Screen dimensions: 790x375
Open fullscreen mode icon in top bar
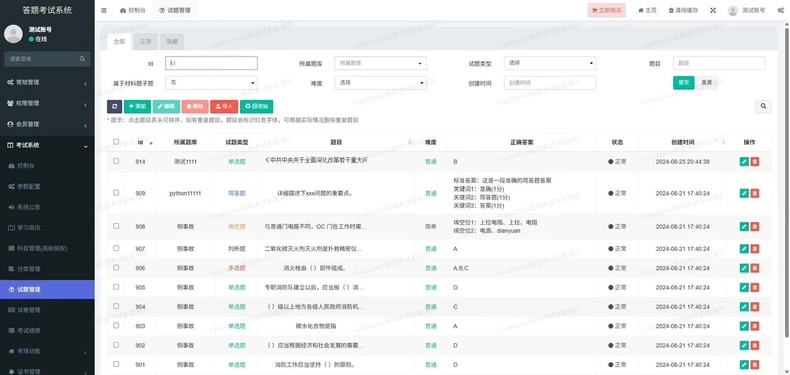[x=713, y=10]
